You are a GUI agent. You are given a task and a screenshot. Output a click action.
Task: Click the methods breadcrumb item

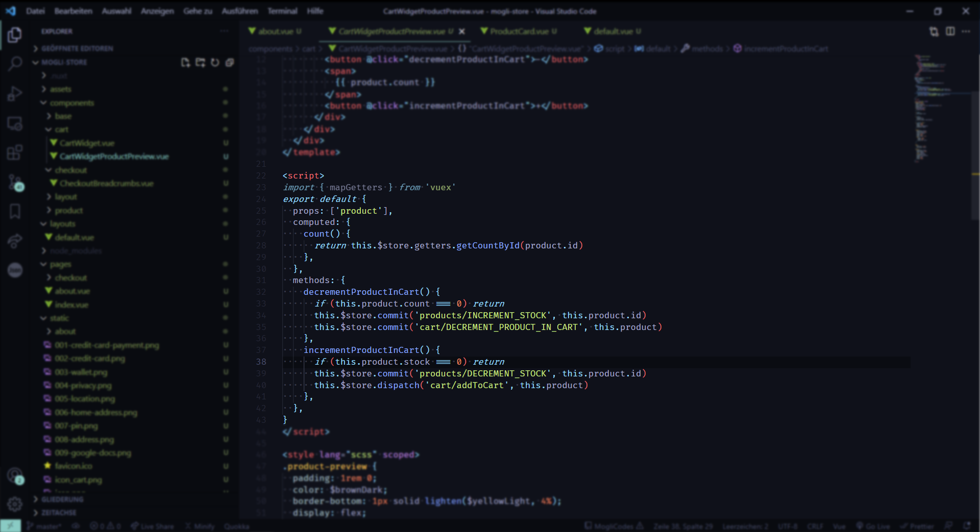[707, 48]
